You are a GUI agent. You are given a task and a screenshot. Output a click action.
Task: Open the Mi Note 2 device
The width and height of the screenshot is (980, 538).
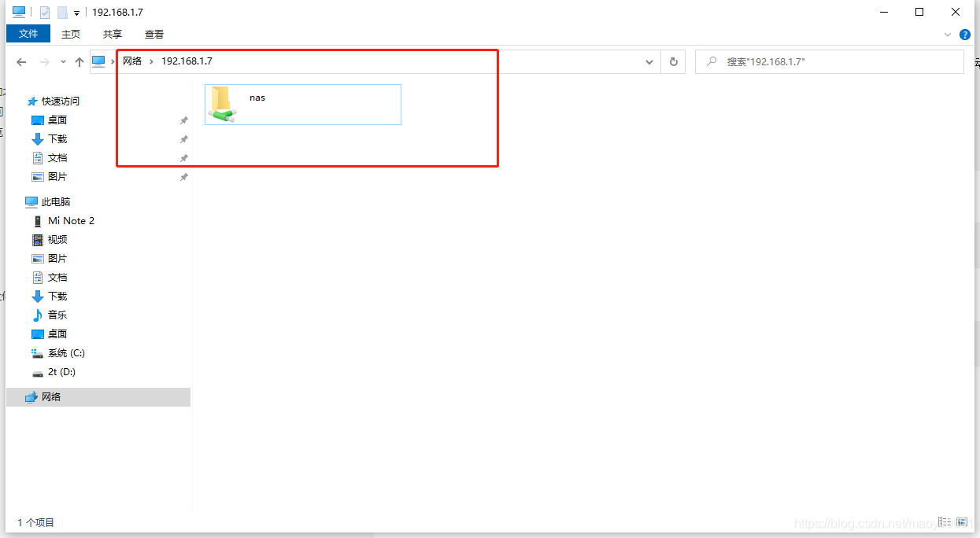point(71,220)
